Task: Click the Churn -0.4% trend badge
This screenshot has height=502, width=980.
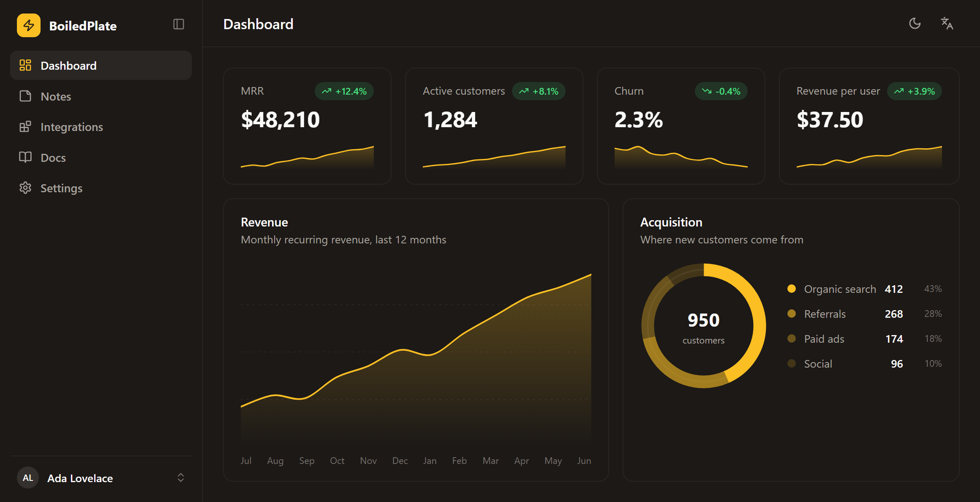Action: point(721,91)
